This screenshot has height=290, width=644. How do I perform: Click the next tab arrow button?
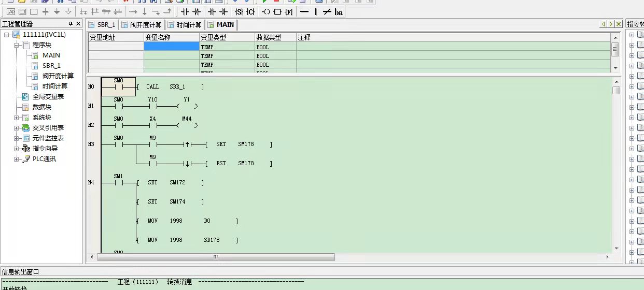coord(611,24)
